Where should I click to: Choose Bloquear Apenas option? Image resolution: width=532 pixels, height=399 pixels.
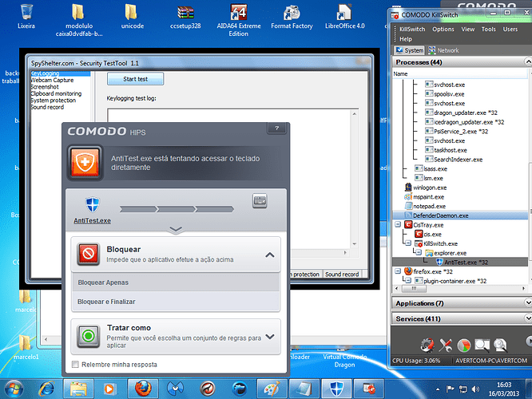tap(176, 282)
